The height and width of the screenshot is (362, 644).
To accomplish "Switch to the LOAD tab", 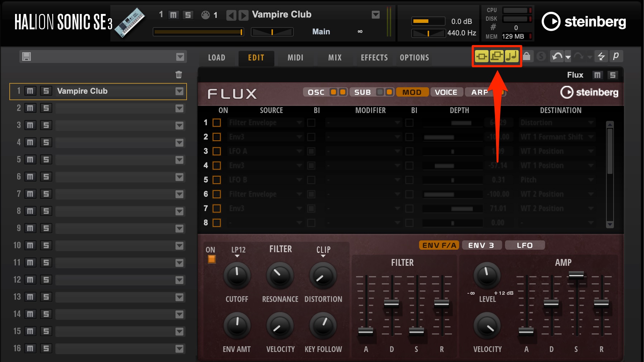I will (217, 58).
